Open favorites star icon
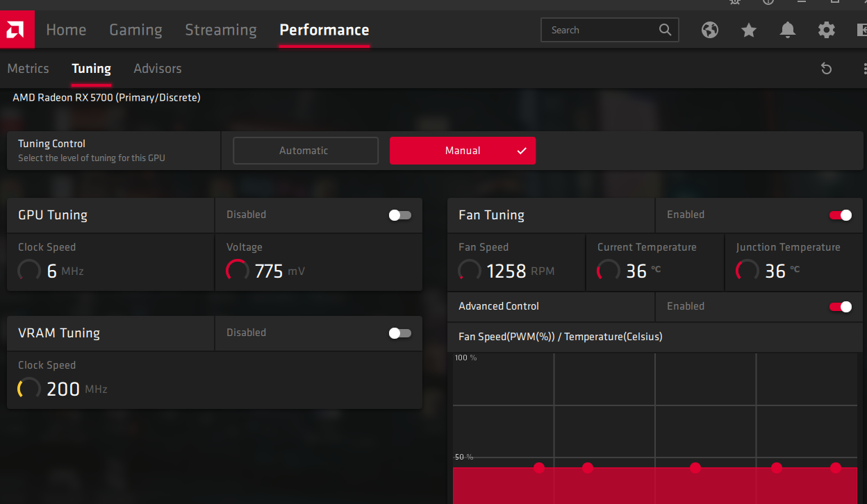Viewport: 867px width, 504px height. point(748,30)
